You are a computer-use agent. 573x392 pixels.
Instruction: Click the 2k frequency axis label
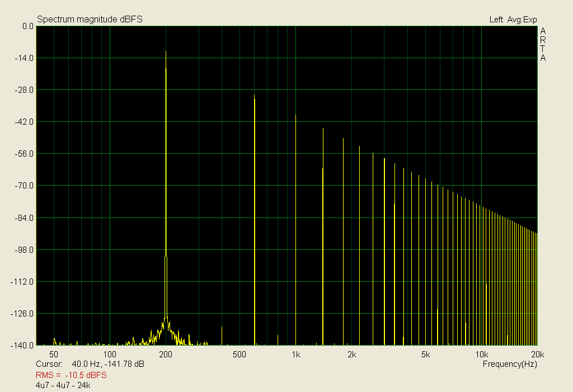[352, 355]
